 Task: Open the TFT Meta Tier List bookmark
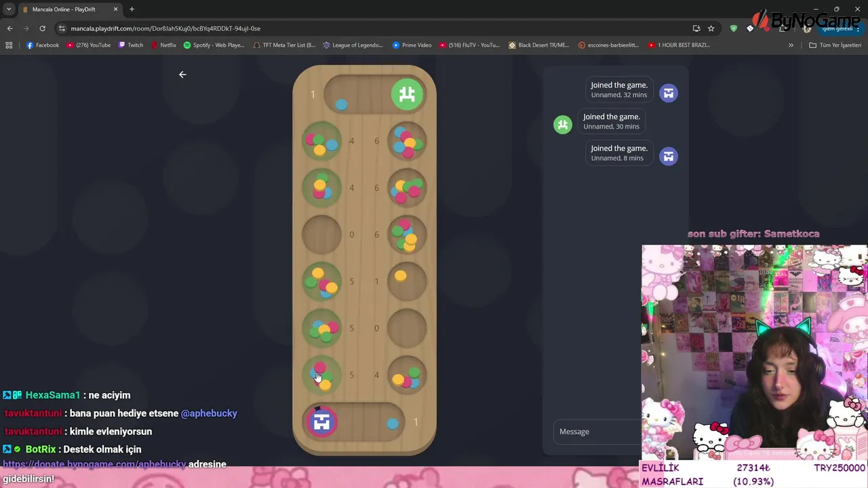284,45
